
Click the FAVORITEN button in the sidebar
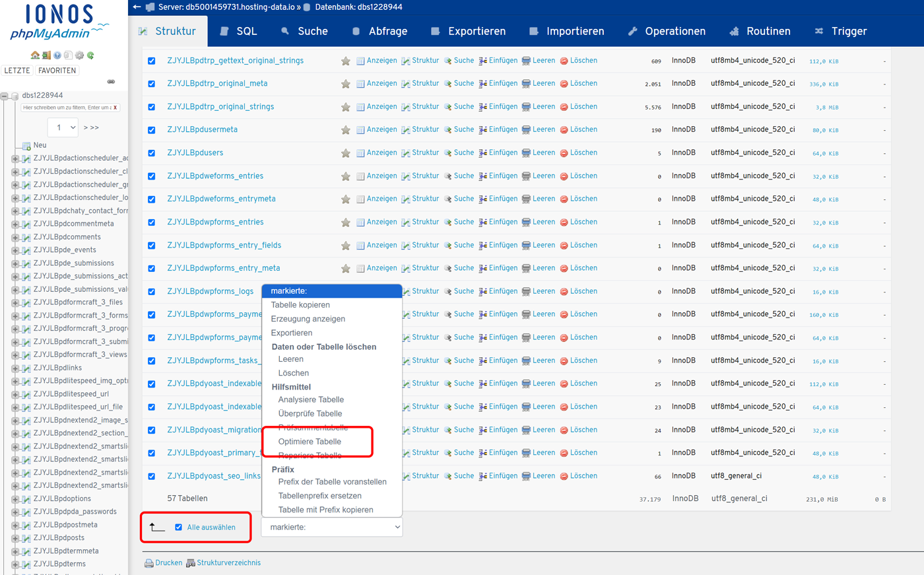57,70
